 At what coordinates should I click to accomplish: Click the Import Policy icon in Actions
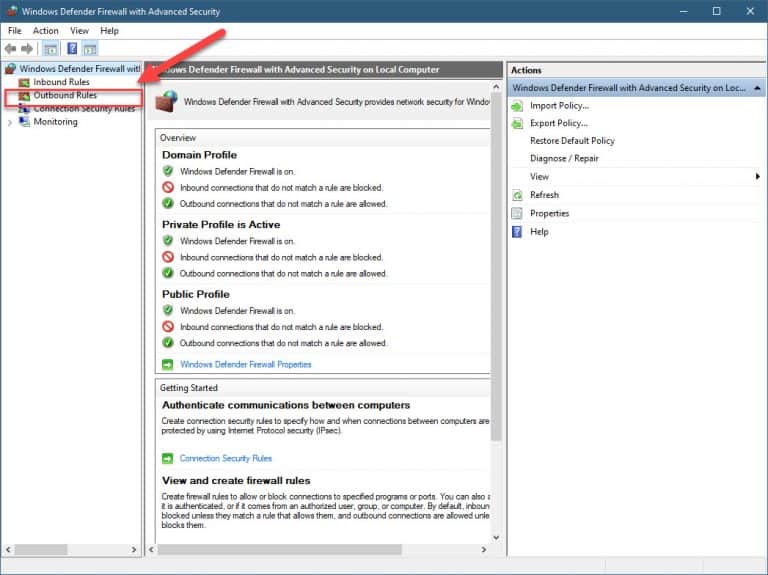coord(517,105)
